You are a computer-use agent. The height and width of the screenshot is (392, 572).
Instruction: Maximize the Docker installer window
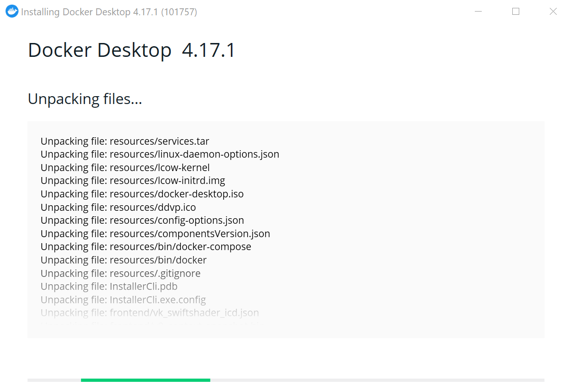click(516, 12)
